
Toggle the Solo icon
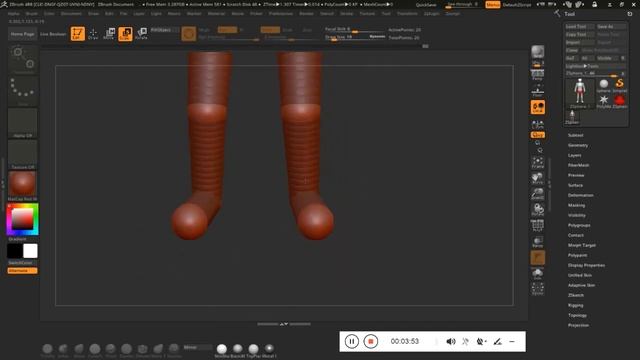point(538,273)
